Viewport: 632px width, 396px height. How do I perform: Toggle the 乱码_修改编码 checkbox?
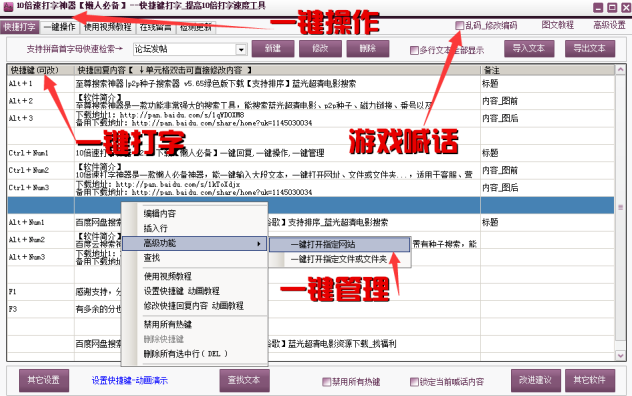(x=459, y=25)
